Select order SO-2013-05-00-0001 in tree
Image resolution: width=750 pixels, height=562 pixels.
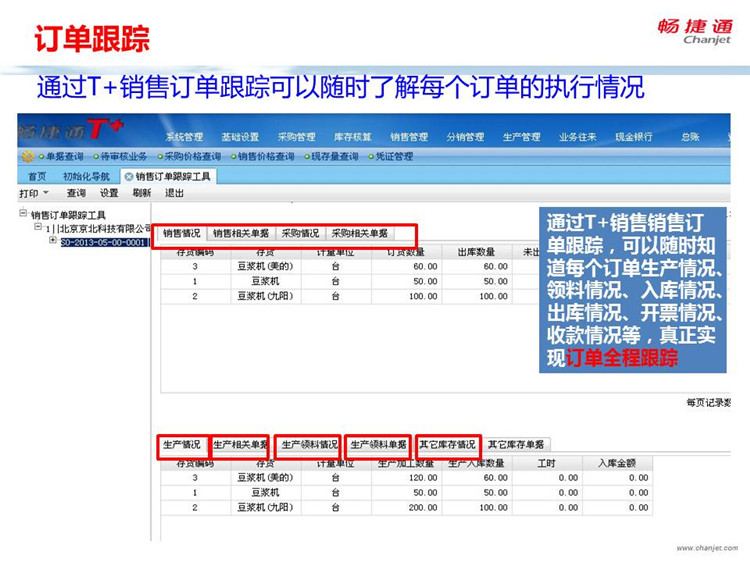(x=103, y=242)
